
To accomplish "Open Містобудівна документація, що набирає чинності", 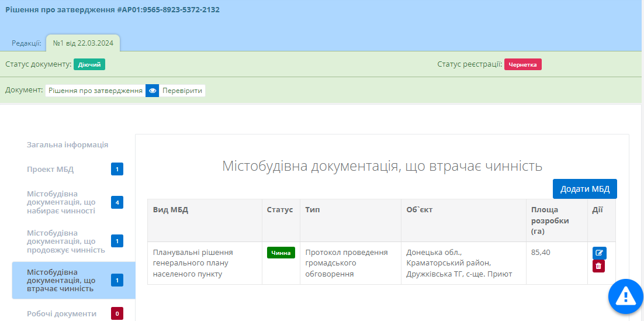I will point(61,202).
